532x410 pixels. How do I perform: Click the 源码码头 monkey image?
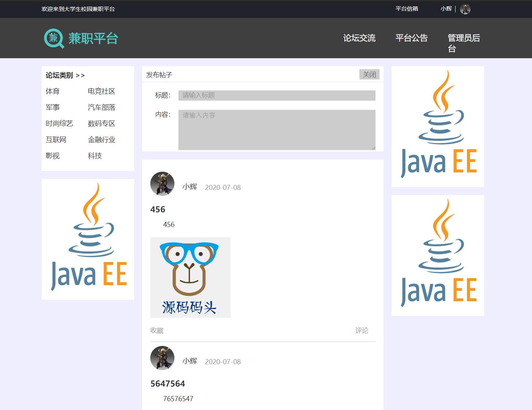coord(190,277)
